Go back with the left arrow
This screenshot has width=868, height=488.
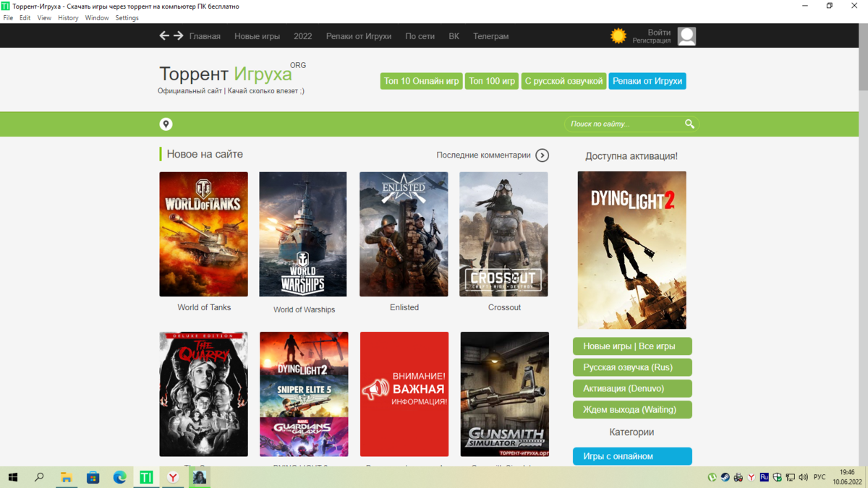164,35
